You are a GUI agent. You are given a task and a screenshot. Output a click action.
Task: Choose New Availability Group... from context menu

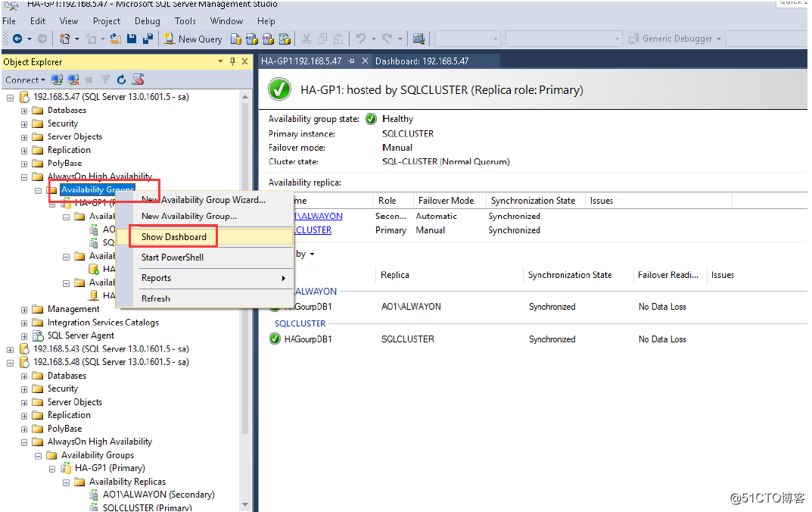[x=204, y=216]
